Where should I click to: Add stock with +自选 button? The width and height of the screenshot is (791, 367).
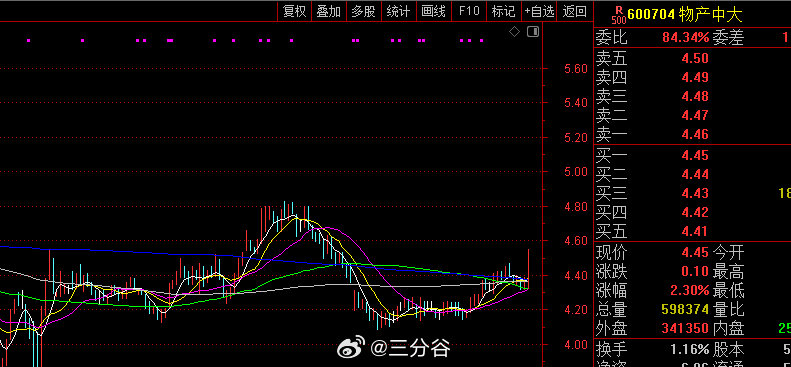[539, 11]
